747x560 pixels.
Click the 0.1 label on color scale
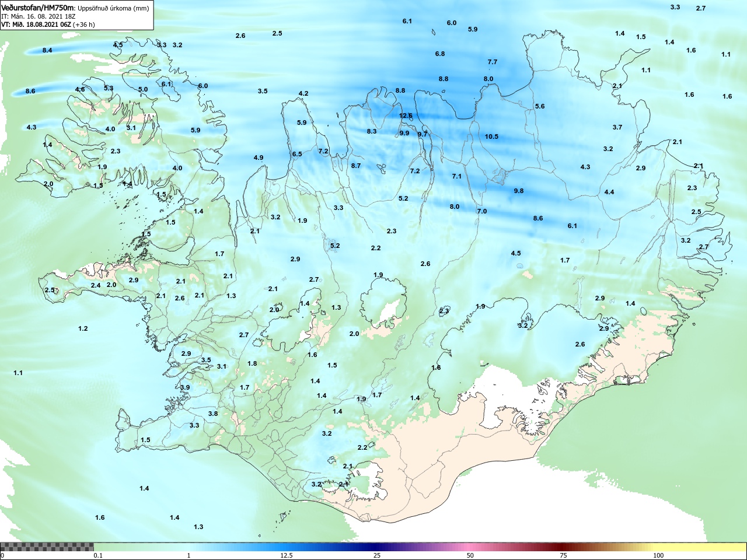(98, 555)
